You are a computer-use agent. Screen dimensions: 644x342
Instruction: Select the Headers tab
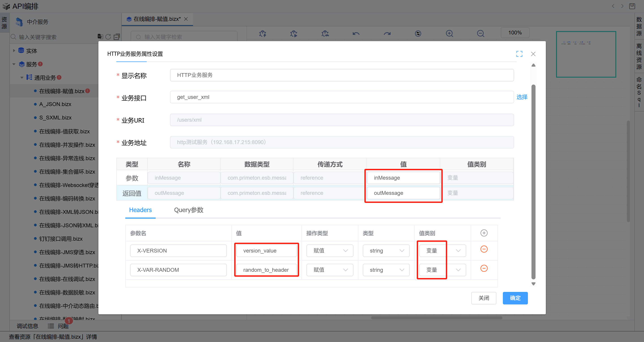pyautogui.click(x=140, y=210)
